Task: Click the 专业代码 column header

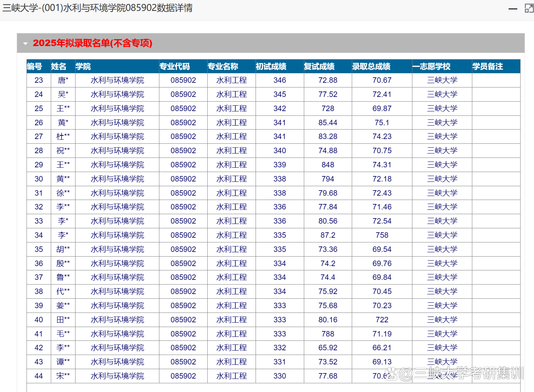Action: [174, 66]
